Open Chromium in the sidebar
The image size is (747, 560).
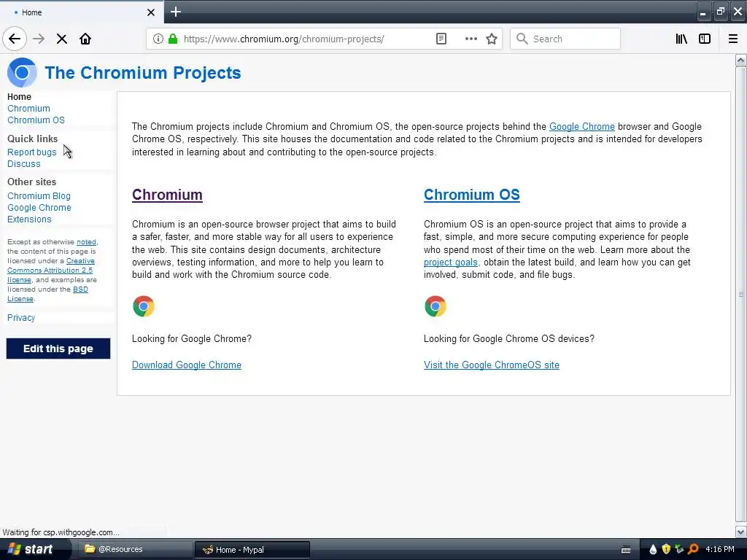tap(28, 109)
